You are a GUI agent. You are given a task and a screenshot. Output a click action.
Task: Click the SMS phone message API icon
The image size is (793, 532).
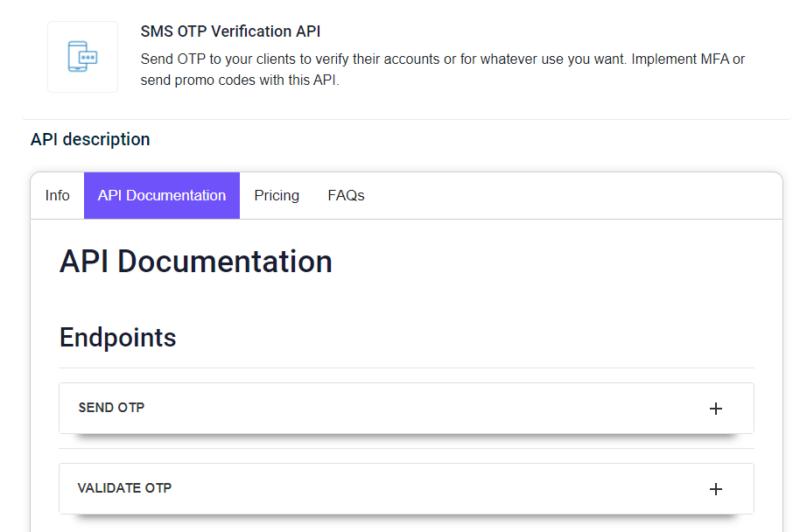(82, 57)
